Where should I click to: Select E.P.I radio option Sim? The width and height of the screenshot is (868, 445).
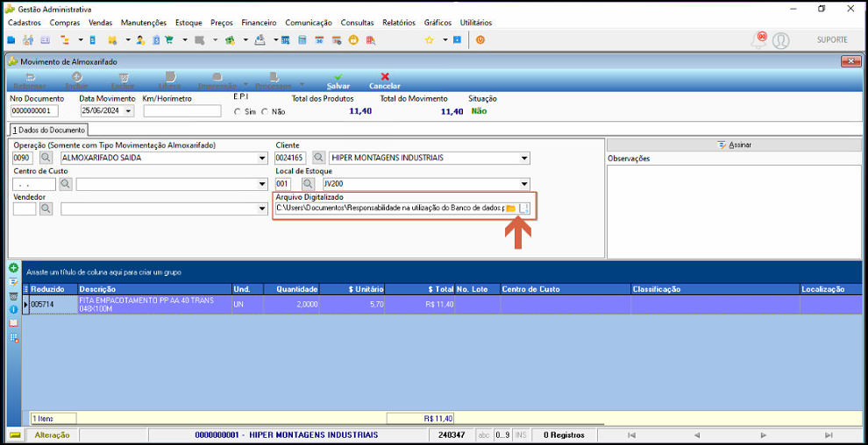[x=238, y=111]
